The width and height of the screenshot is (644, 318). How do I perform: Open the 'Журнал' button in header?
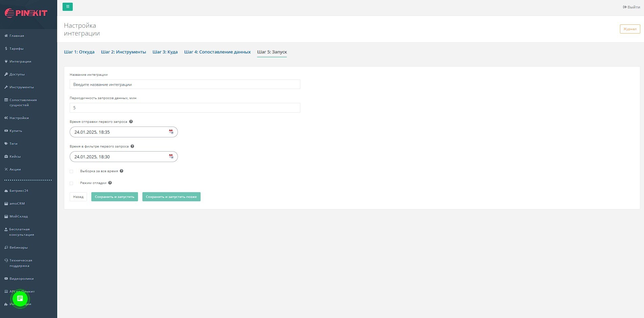tap(630, 29)
